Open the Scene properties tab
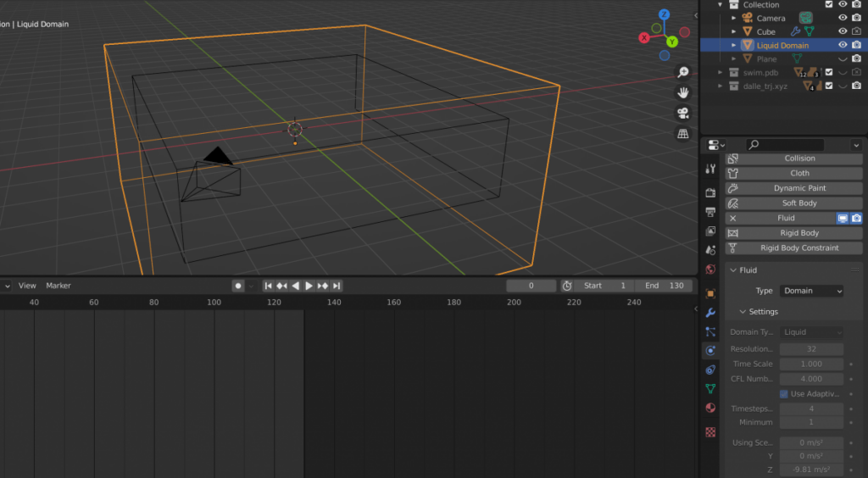Screen dimensions: 868x478 pos(711,250)
